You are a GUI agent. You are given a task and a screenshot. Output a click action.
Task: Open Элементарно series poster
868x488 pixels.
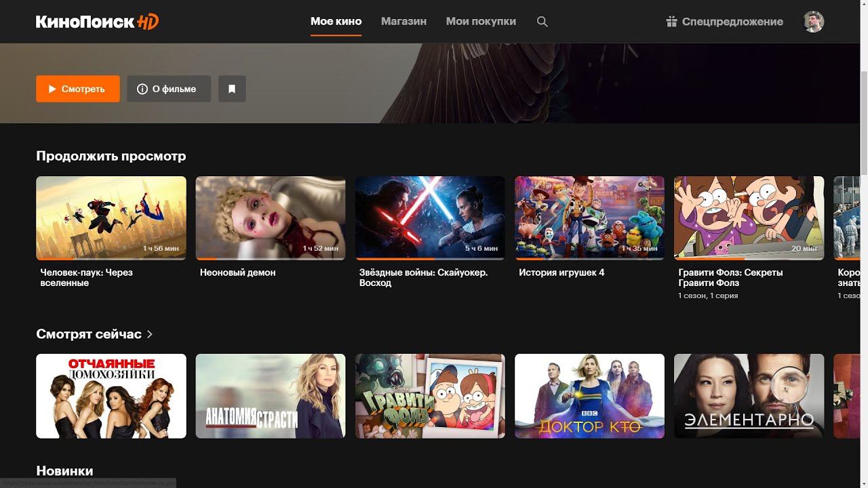pos(749,396)
